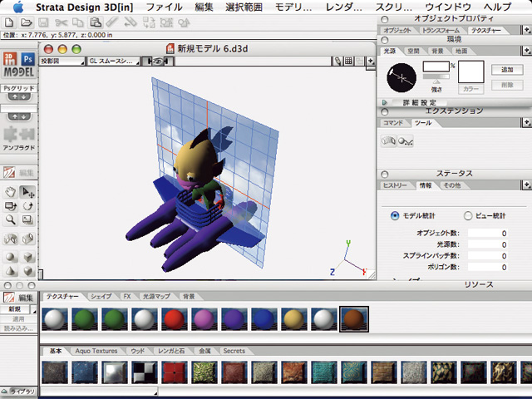The image size is (532, 399).
Task: Collapse the 環境 panel circle toggle
Action: 384,41
